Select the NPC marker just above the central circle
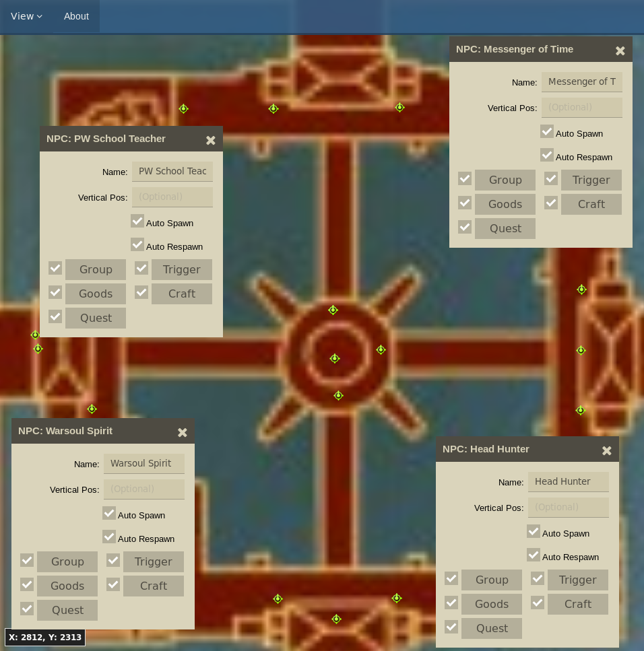This screenshot has height=651, width=644. pyautogui.click(x=333, y=310)
